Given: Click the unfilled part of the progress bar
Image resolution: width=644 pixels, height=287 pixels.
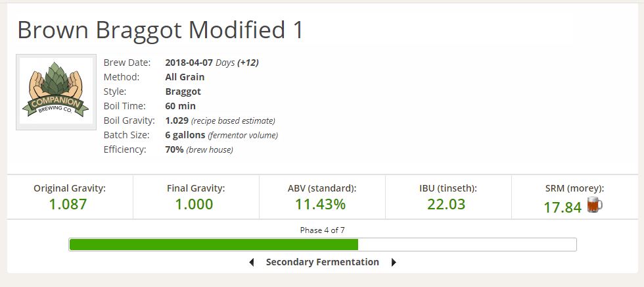Looking at the screenshot, I should 467,245.
